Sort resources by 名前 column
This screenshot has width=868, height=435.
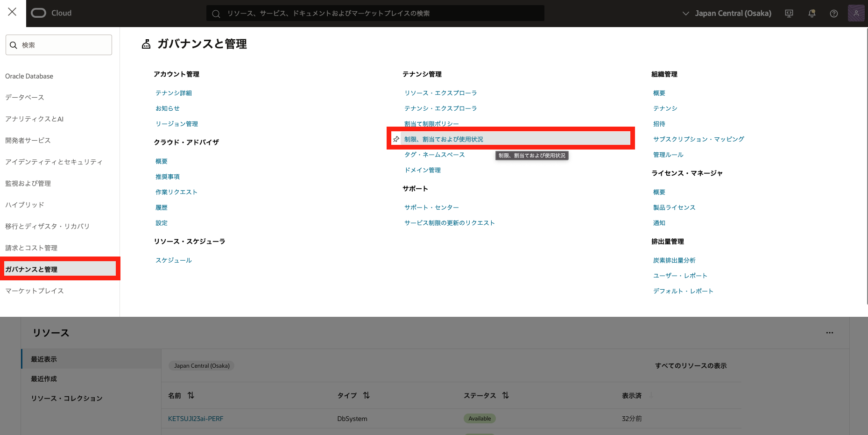click(x=191, y=395)
